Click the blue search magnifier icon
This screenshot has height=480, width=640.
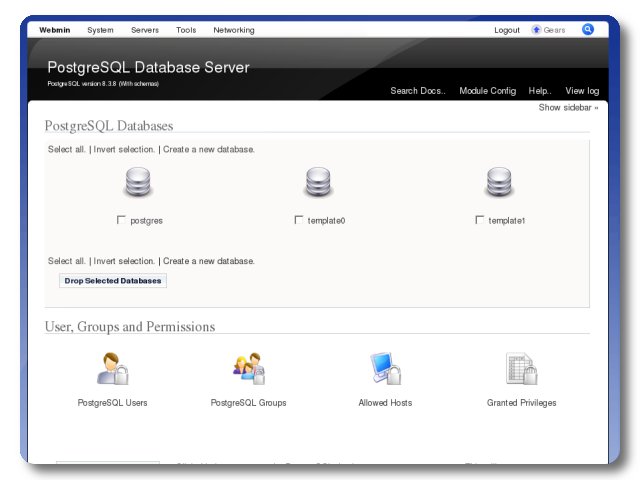pyautogui.click(x=588, y=29)
